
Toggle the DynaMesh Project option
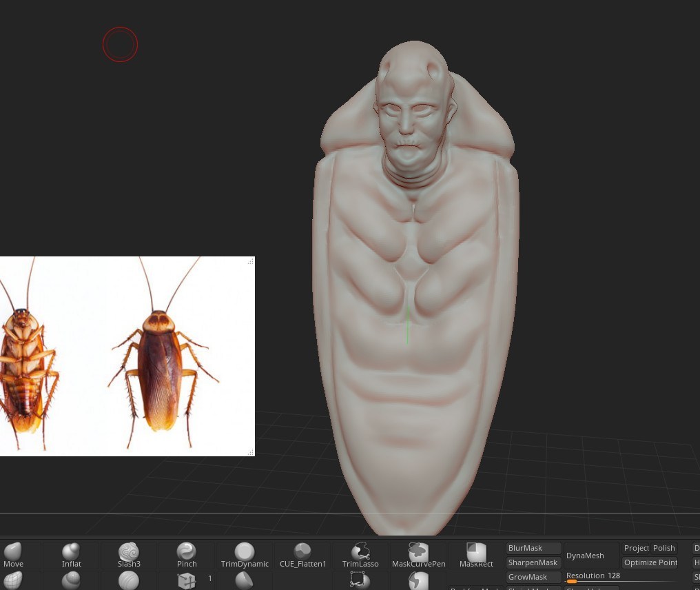[636, 548]
